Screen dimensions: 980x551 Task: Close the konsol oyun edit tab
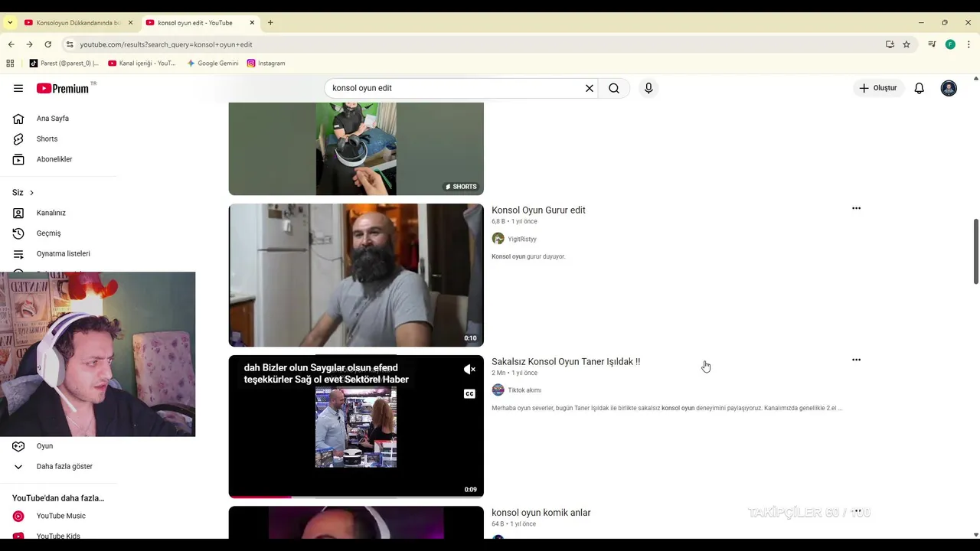click(x=252, y=23)
